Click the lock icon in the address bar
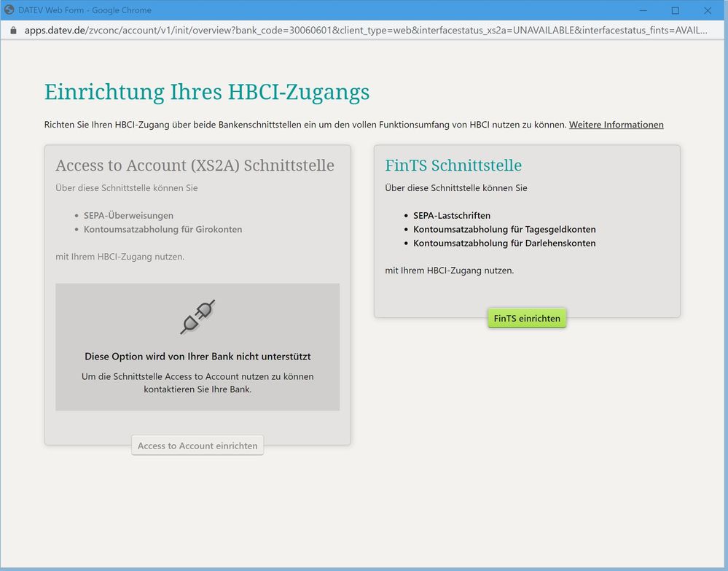Image resolution: width=728 pixels, height=571 pixels. [12, 31]
